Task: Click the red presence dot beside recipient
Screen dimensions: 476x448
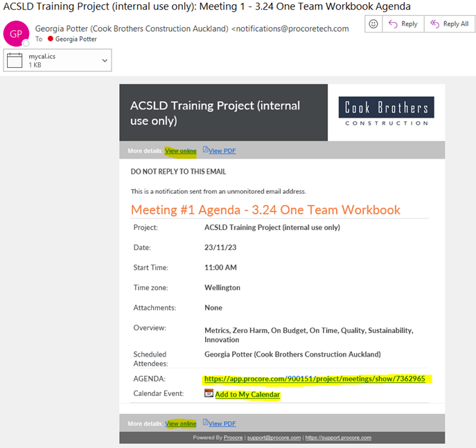Action: click(x=51, y=39)
